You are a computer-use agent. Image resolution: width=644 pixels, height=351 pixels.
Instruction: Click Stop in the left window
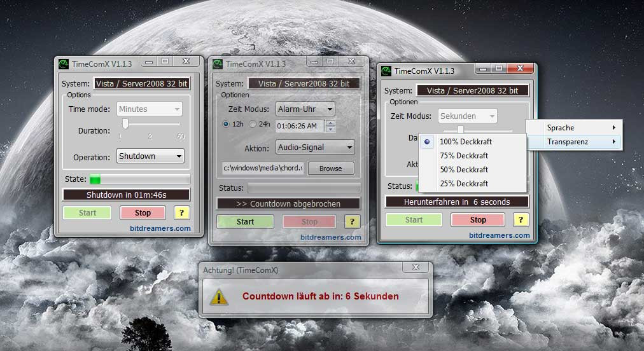[143, 212]
